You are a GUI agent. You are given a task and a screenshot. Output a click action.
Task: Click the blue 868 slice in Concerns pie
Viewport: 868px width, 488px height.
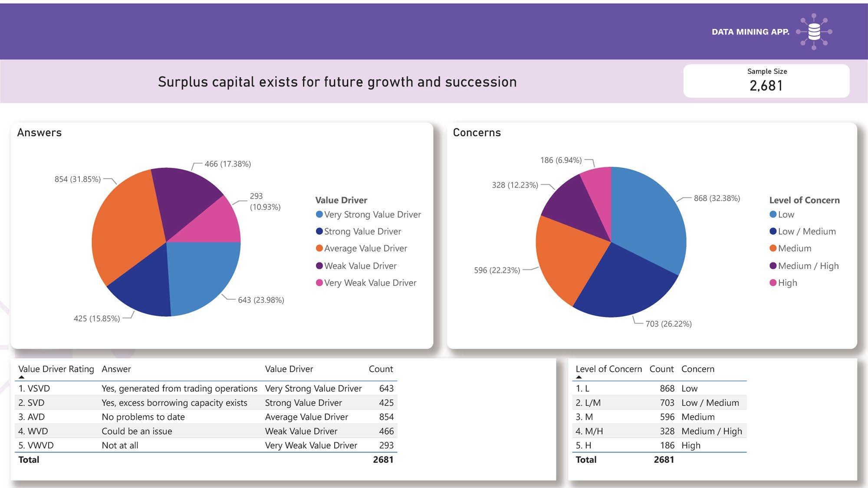point(647,217)
